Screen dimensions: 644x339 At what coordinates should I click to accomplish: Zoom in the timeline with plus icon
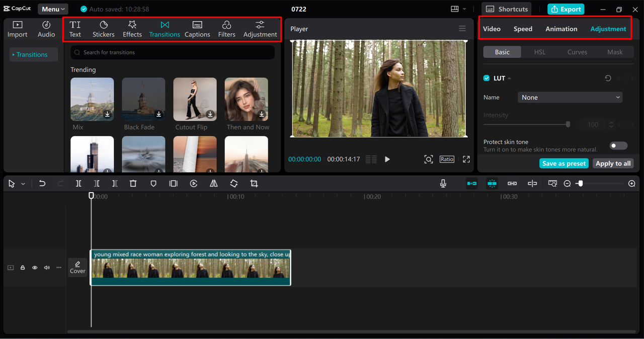[632, 184]
